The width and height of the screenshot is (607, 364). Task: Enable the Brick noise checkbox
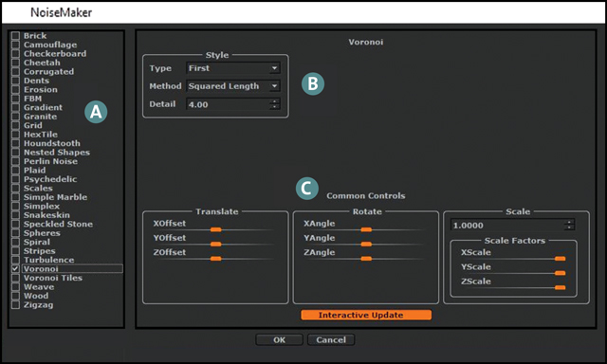click(x=15, y=36)
